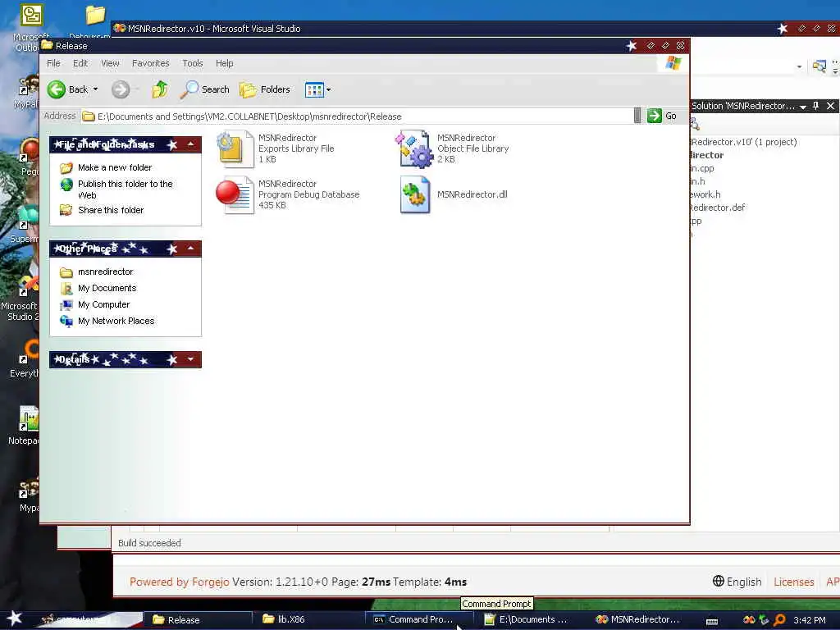Switch to E:\Documents taskbar button
840x630 pixels.
[531, 620]
